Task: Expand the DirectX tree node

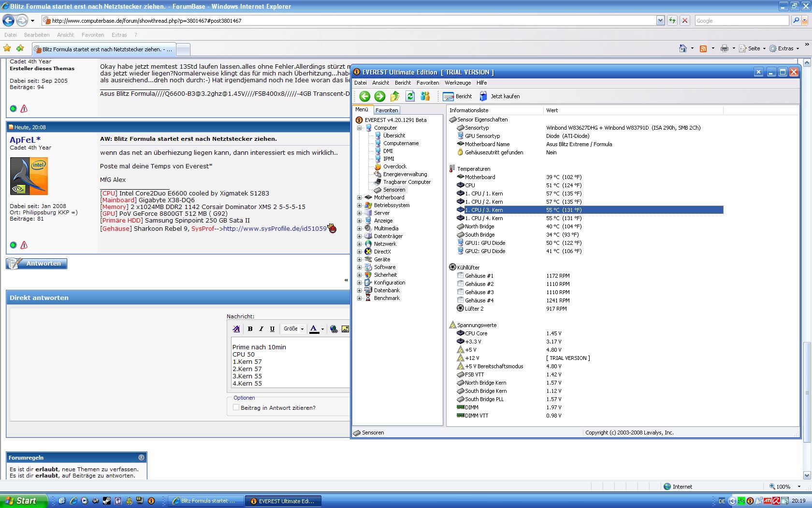Action: click(x=359, y=252)
